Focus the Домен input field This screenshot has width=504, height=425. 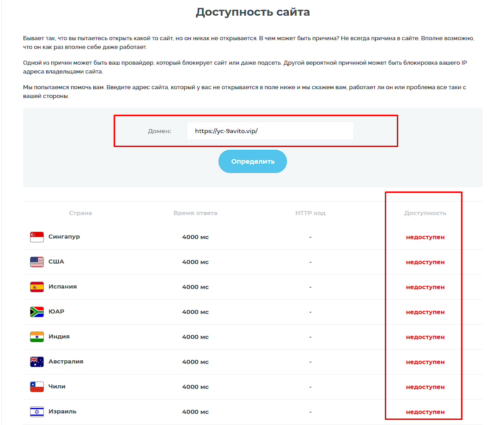pos(270,131)
